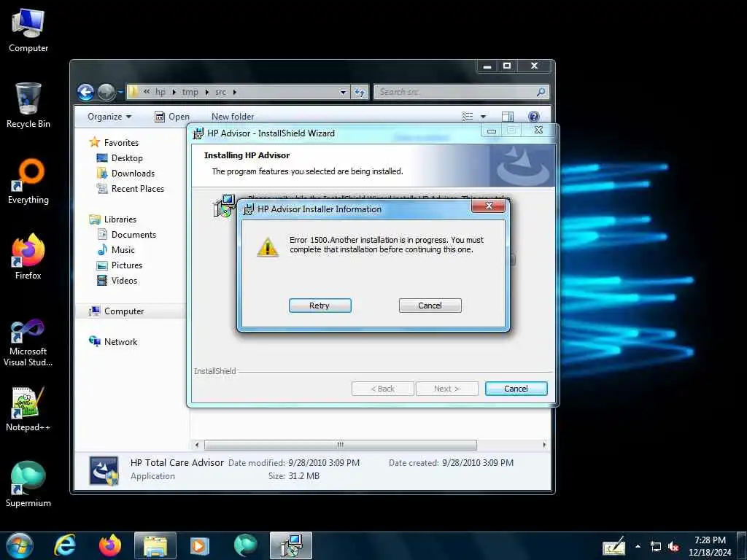
Task: Click the hp breadcrumb in address bar
Action: tap(160, 92)
